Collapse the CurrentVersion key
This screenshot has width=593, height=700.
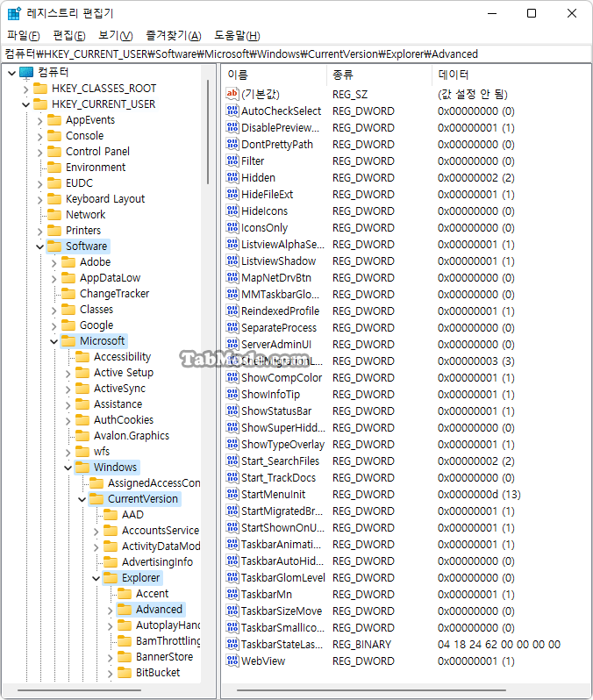(82, 499)
